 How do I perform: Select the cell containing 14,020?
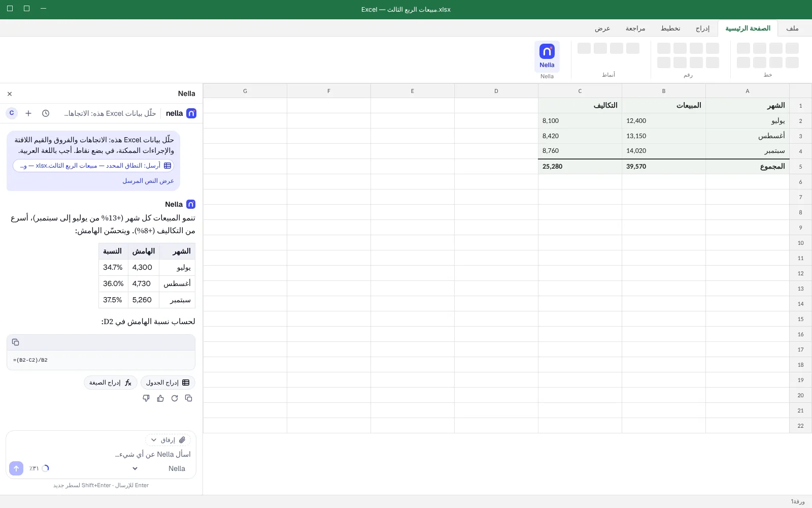click(664, 151)
